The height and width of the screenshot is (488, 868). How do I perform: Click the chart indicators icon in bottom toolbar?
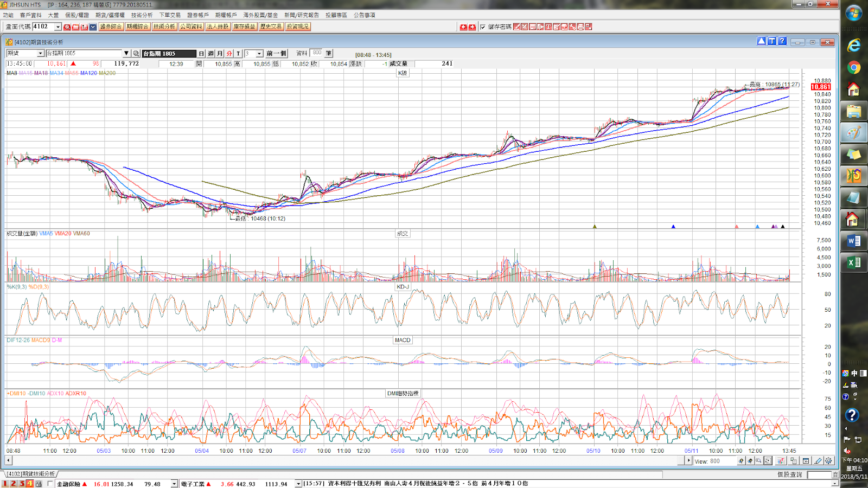781,461
